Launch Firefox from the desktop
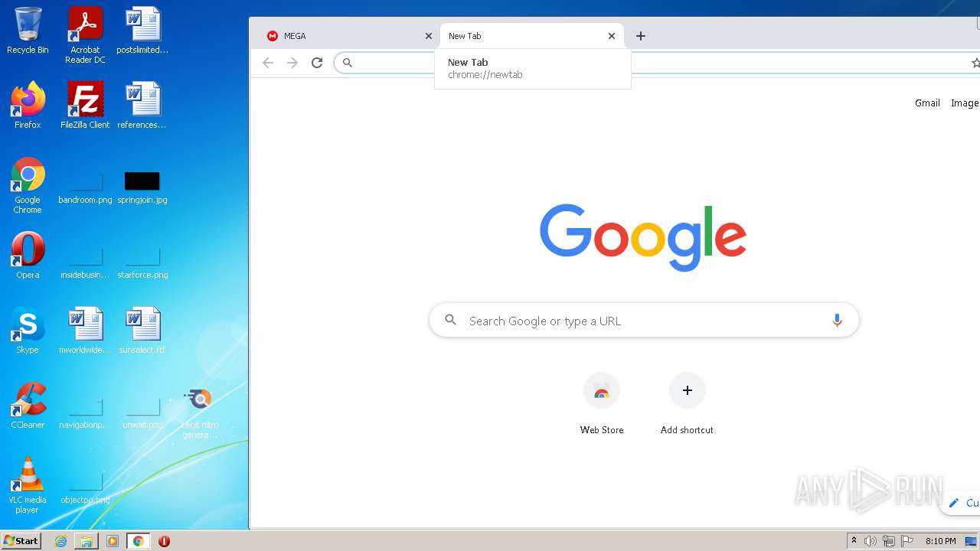The height and width of the screenshot is (551, 980). [x=28, y=106]
